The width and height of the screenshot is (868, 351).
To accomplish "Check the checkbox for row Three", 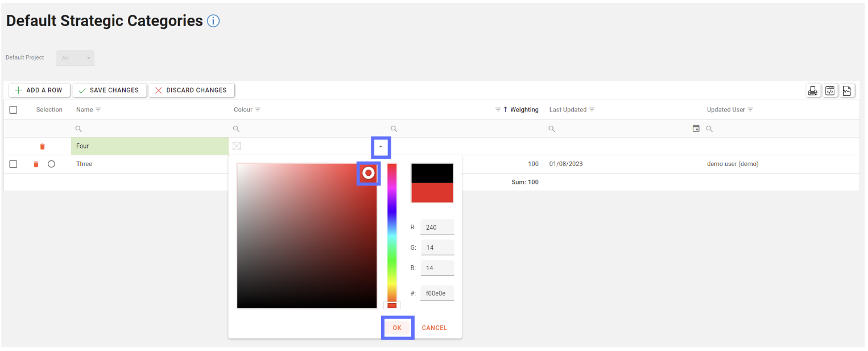I will tap(13, 164).
